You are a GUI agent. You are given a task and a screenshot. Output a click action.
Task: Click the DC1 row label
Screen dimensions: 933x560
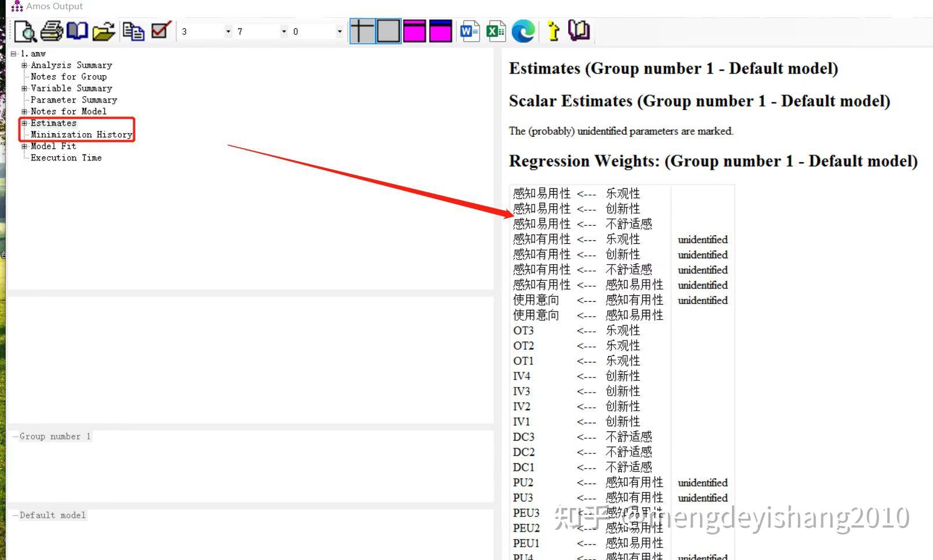tap(524, 467)
